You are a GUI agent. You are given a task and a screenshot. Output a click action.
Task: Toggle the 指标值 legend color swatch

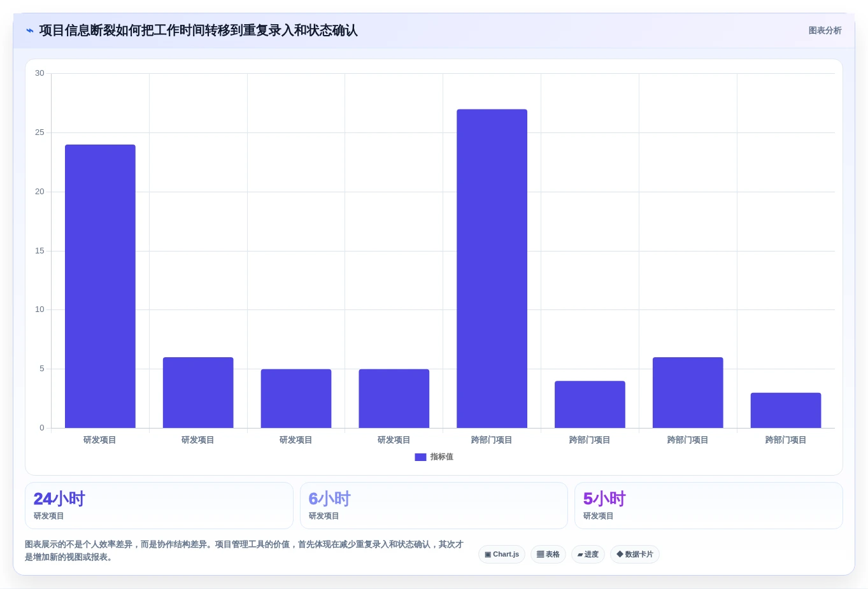[420, 457]
